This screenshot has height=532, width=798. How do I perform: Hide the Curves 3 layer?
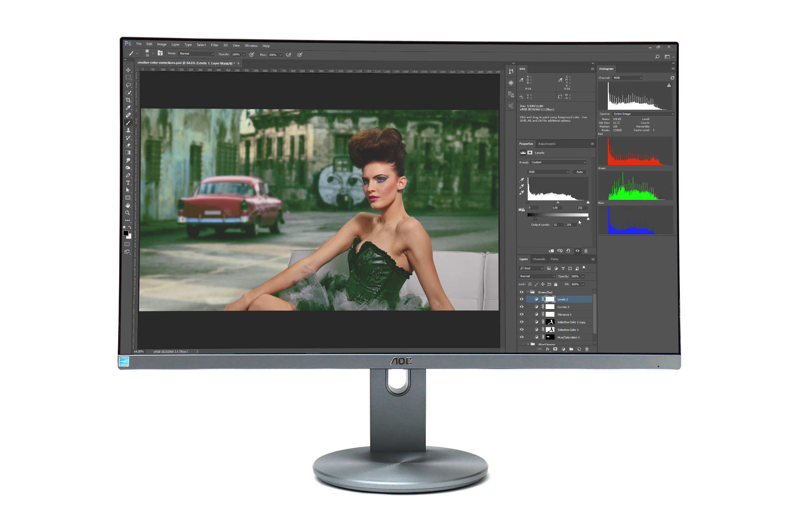tap(522, 307)
